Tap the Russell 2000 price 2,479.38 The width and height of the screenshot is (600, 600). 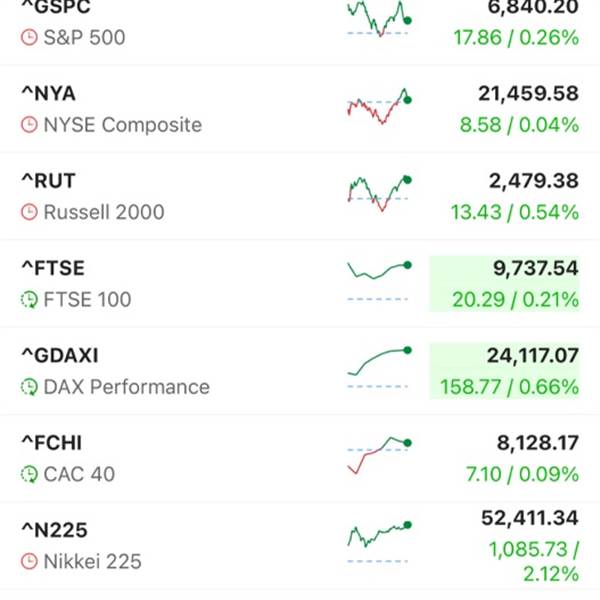[534, 180]
